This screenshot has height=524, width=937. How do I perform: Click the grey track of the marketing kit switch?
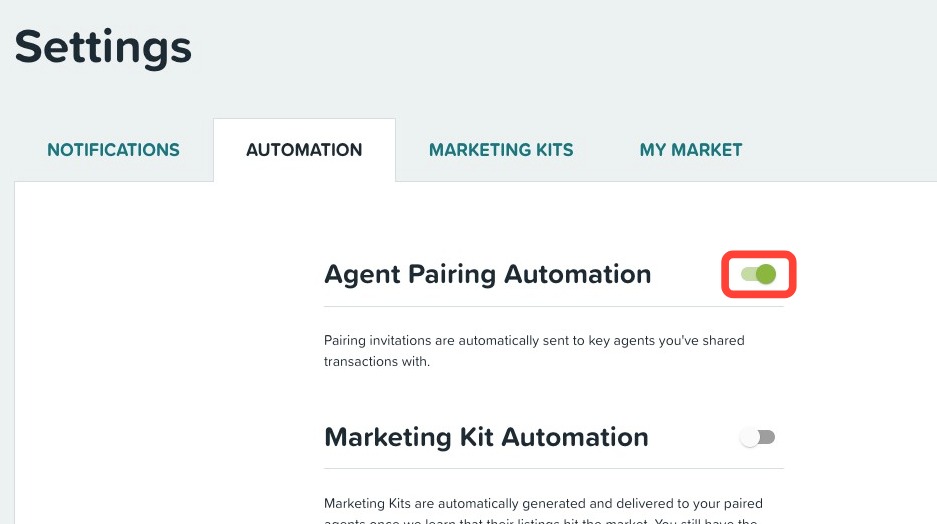tap(767, 437)
